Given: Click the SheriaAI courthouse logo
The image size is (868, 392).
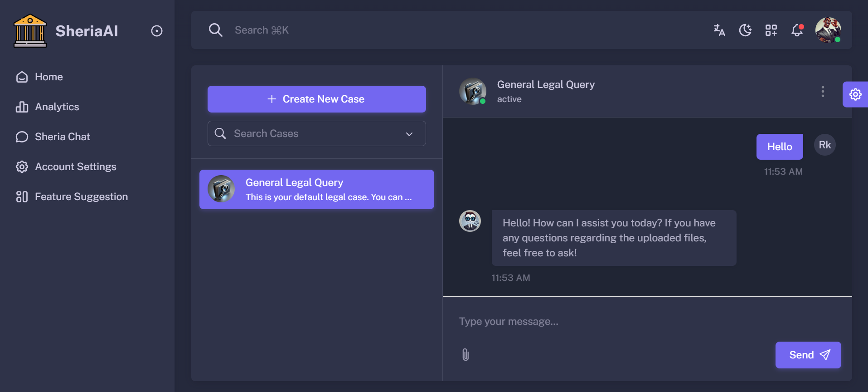Looking at the screenshot, I should [30, 31].
